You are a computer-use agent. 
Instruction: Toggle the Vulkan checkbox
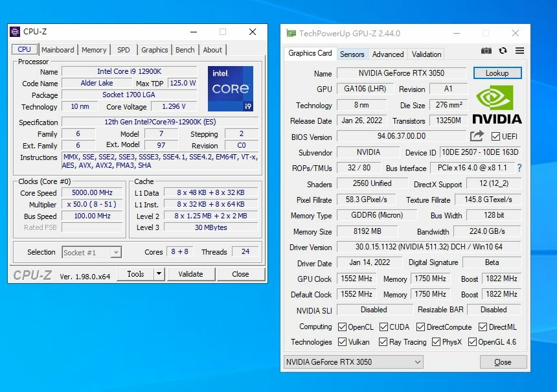(342, 342)
